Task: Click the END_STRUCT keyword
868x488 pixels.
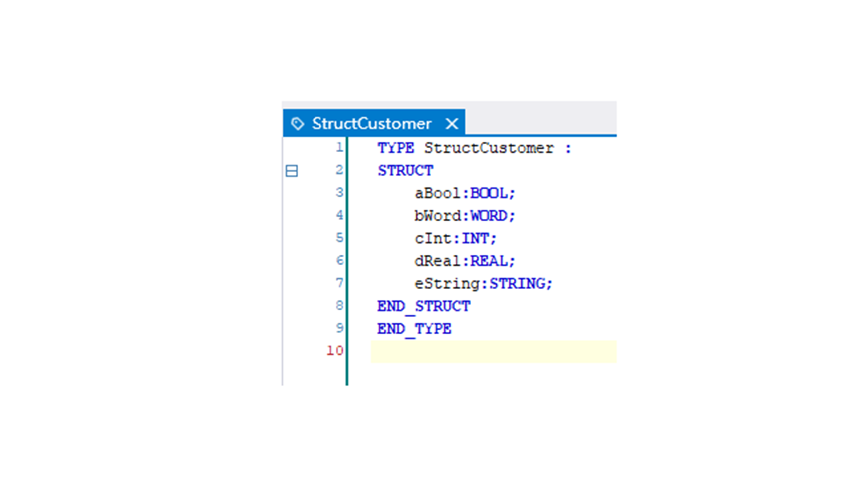Action: pyautogui.click(x=424, y=306)
